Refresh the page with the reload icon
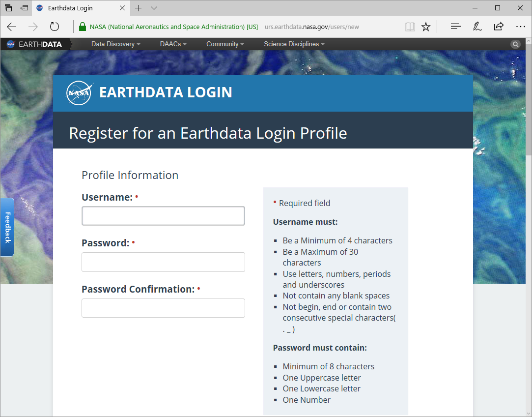The image size is (532, 417). [x=55, y=27]
